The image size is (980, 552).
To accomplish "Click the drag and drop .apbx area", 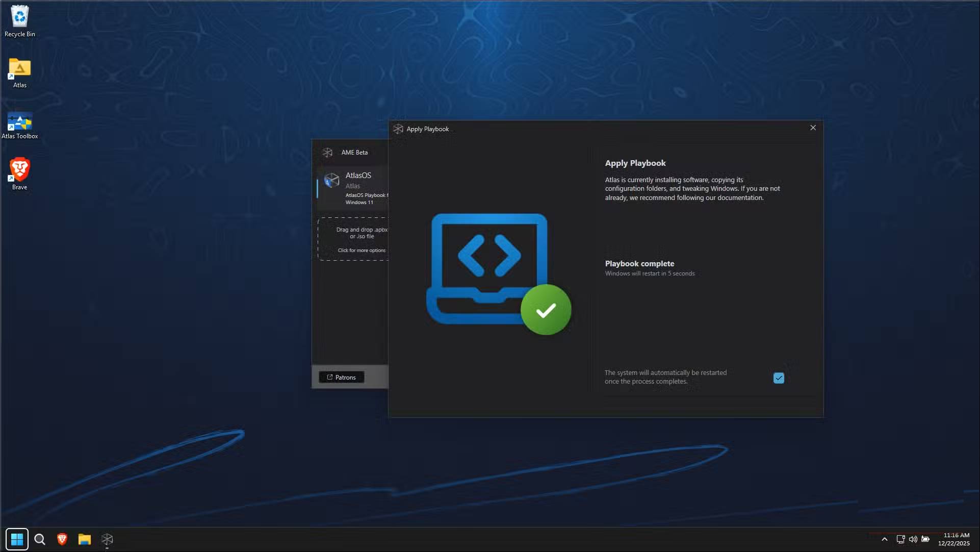I will 357,234.
